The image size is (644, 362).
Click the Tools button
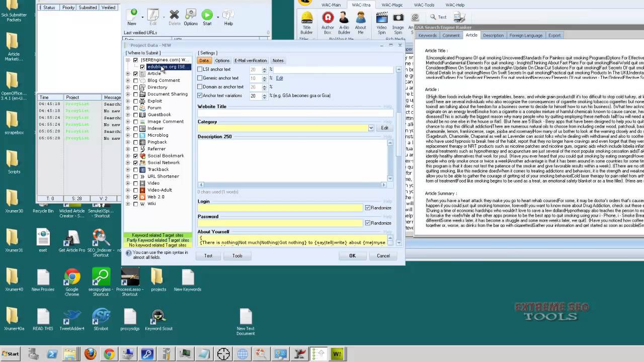(x=237, y=256)
